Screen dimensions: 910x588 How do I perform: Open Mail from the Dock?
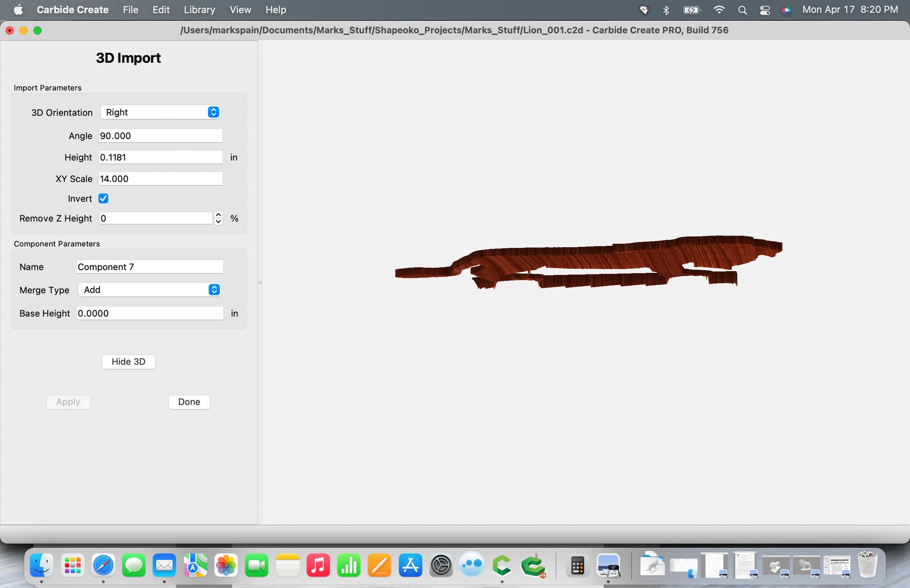tap(164, 565)
